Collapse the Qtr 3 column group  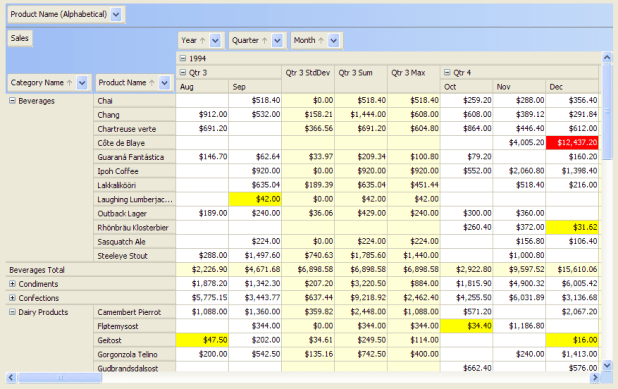tap(183, 73)
